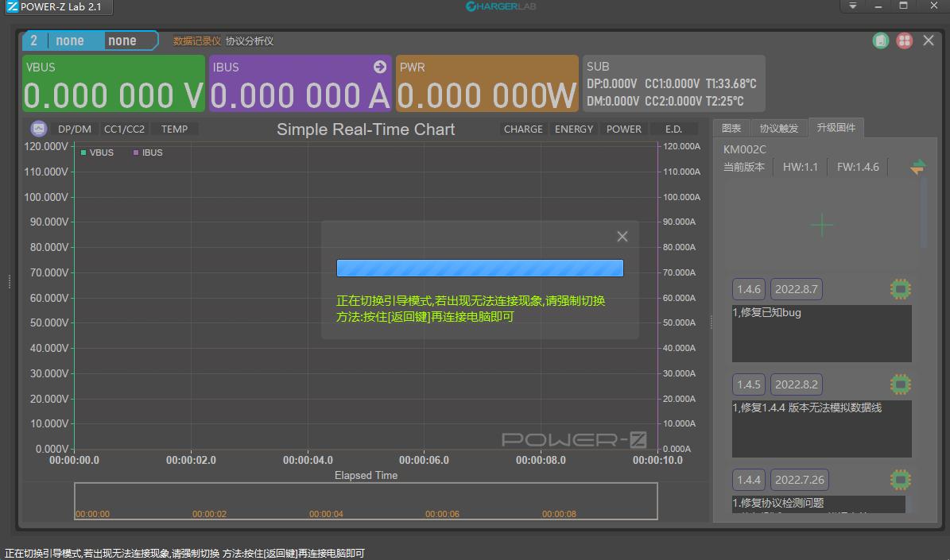
Task: Switch to the 图表 tab
Action: click(x=731, y=128)
